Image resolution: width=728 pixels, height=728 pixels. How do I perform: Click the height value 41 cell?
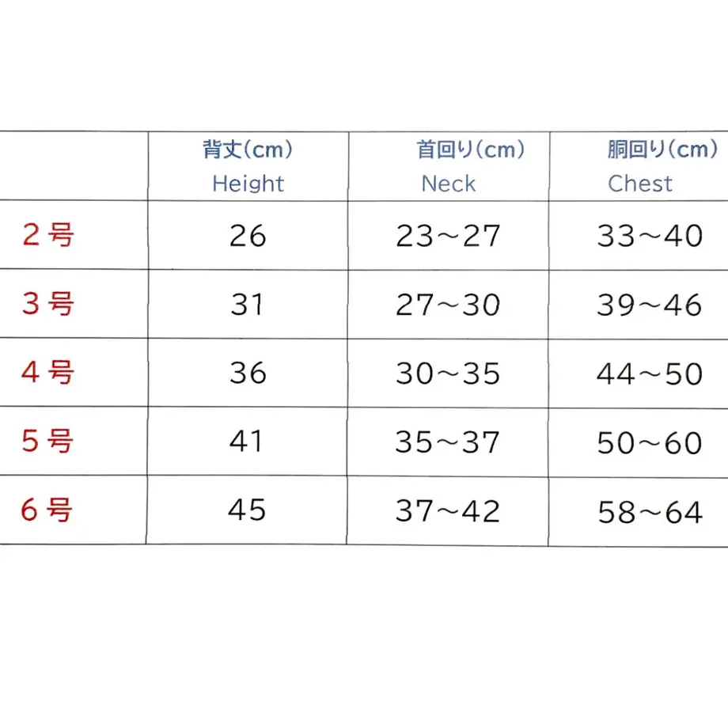pos(246,441)
